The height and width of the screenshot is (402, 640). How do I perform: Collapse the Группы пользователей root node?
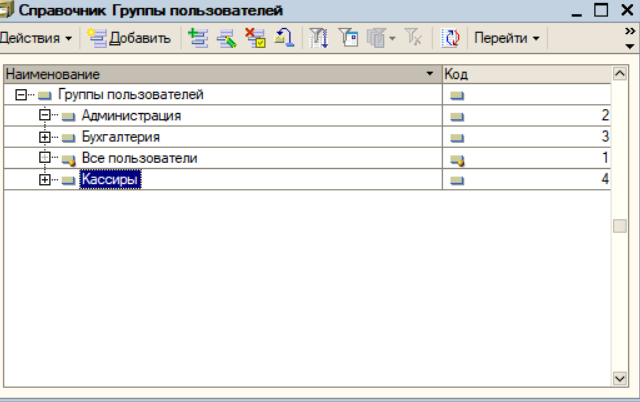pyautogui.click(x=21, y=95)
